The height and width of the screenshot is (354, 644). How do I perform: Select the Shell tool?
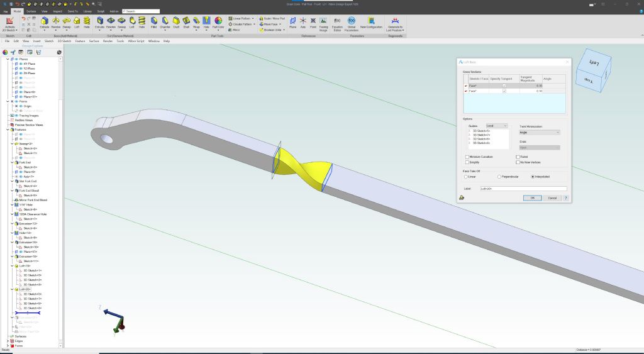tap(186, 23)
